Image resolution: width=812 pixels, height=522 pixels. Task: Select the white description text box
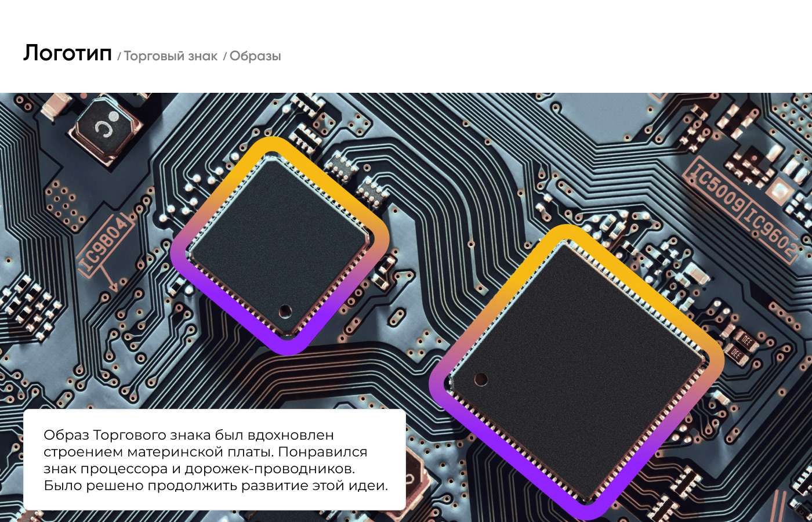pos(215,460)
